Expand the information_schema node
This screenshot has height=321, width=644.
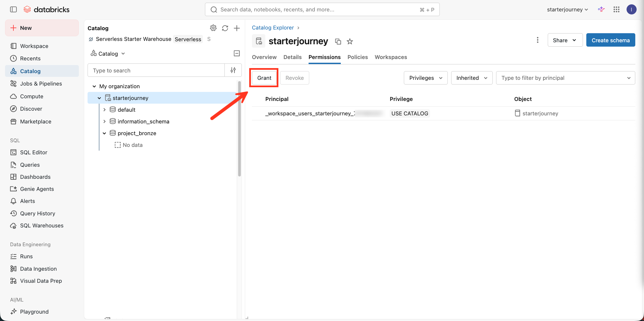coord(104,121)
